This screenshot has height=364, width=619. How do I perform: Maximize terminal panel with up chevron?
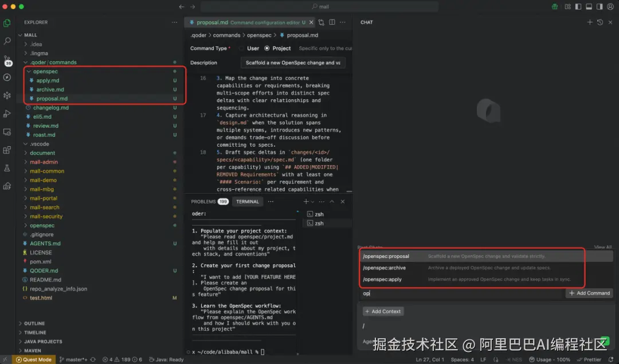(x=332, y=202)
